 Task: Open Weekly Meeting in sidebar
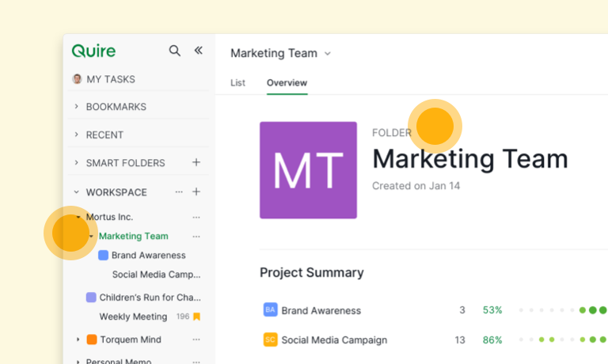(x=133, y=317)
